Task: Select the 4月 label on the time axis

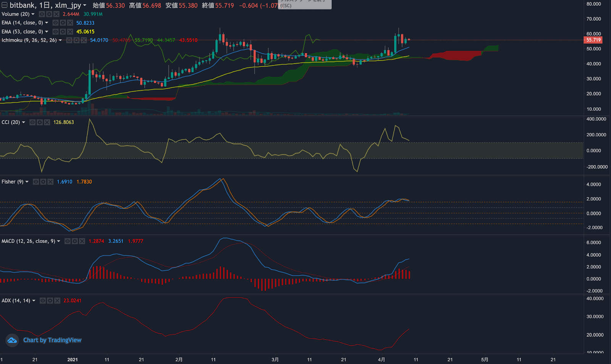Action: (x=381, y=359)
